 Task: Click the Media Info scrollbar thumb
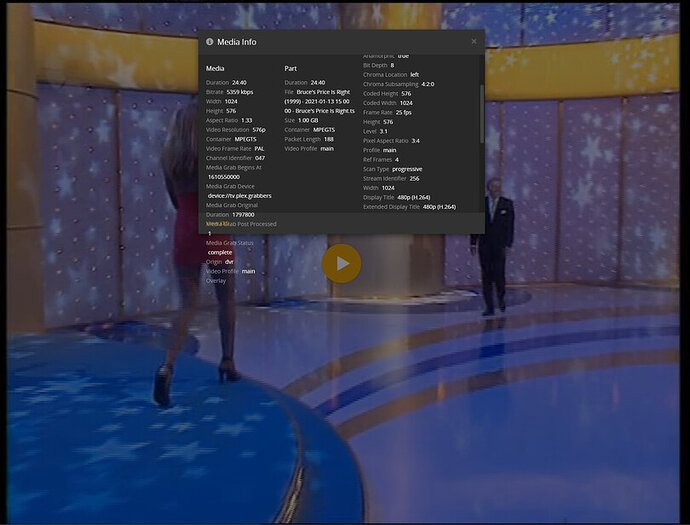[x=482, y=114]
